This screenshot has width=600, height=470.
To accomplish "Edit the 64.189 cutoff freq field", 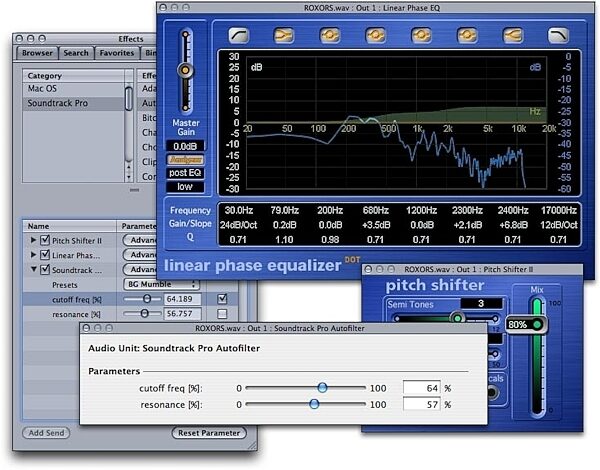I will coord(183,299).
